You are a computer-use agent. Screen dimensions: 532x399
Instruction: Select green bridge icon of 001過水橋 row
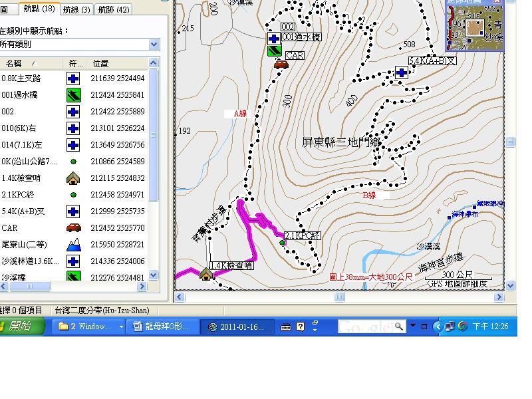point(73,95)
